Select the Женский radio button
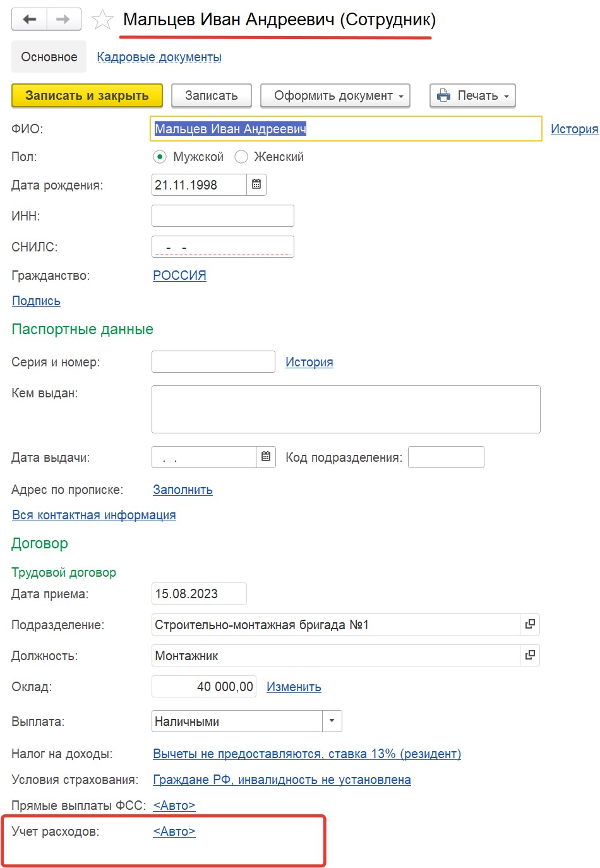 [241, 157]
